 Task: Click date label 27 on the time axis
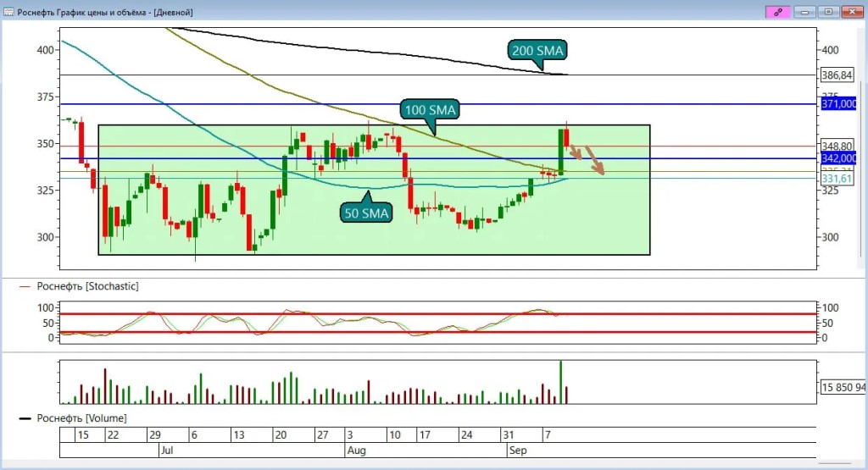[x=323, y=434]
